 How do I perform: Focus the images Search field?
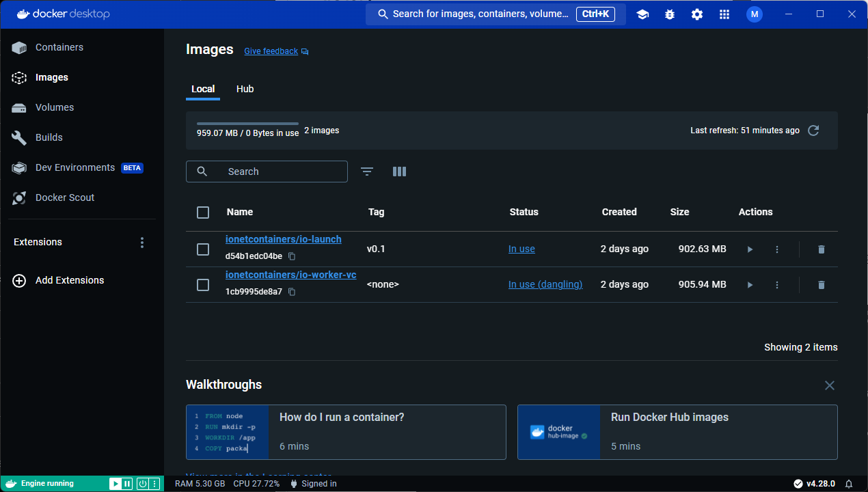[267, 172]
